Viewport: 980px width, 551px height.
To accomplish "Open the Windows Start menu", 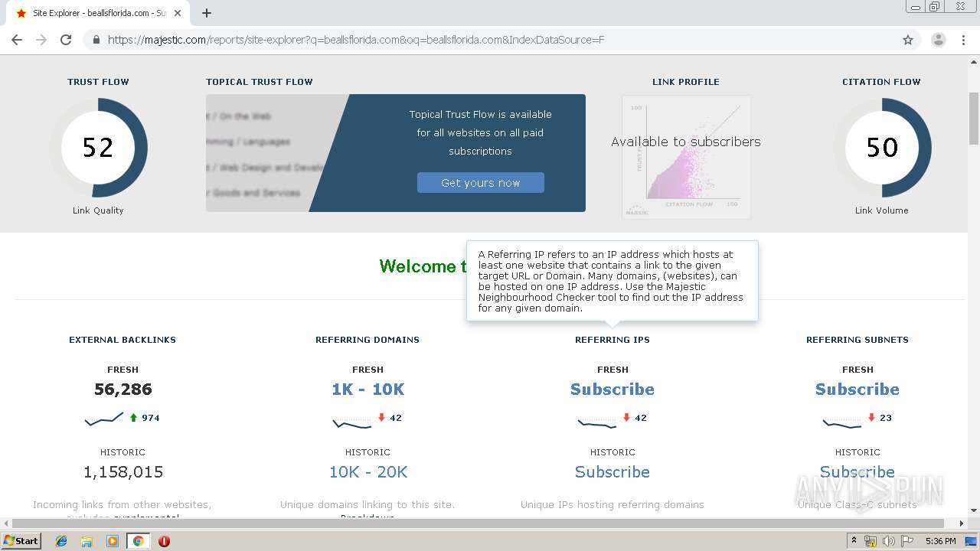I will [x=21, y=541].
